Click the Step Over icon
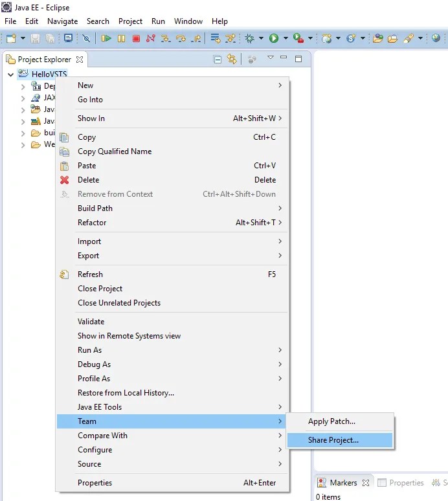The width and height of the screenshot is (448, 501). point(181,39)
